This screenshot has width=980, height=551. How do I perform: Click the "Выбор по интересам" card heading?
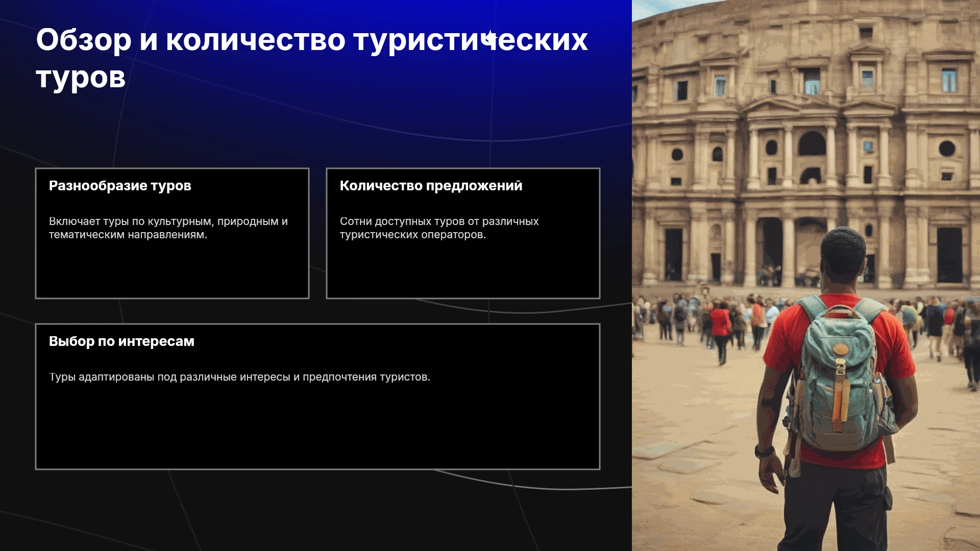(x=121, y=341)
